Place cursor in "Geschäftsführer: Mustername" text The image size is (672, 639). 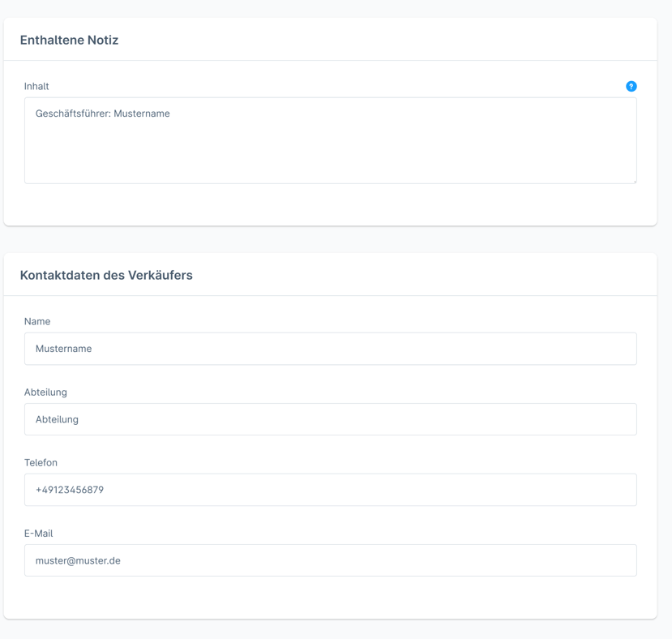click(102, 114)
